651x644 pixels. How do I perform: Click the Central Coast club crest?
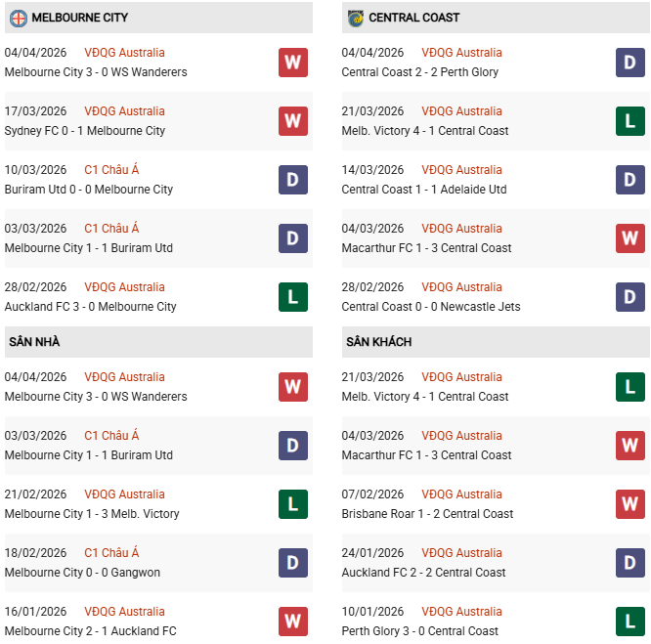[x=355, y=18]
